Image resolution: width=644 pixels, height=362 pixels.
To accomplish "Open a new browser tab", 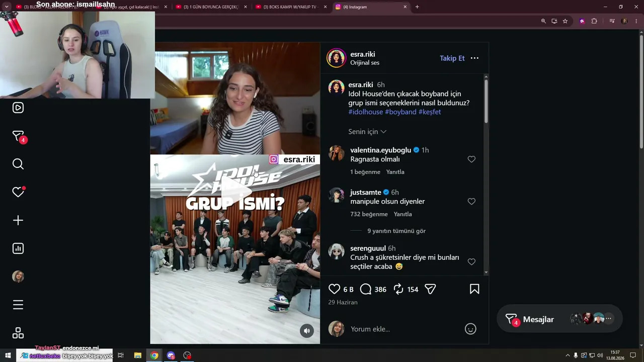I will click(x=417, y=7).
